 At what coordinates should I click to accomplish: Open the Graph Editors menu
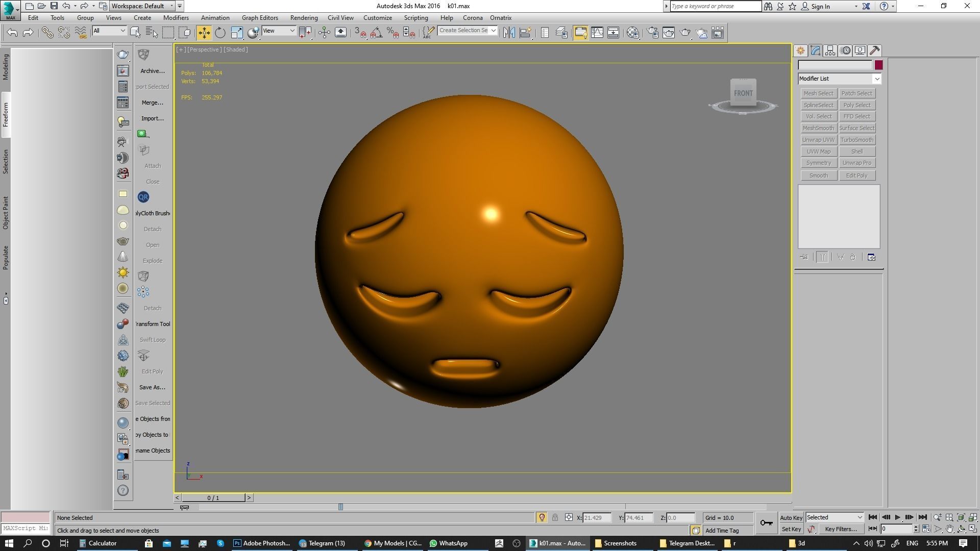point(260,17)
